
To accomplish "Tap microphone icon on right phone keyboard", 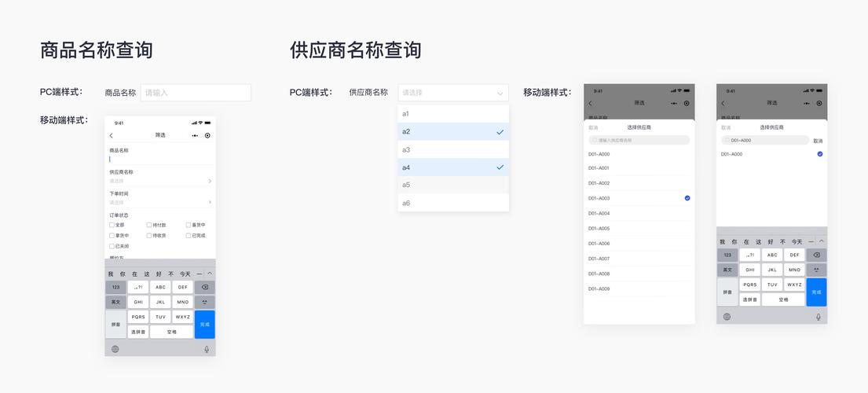I will (x=818, y=317).
